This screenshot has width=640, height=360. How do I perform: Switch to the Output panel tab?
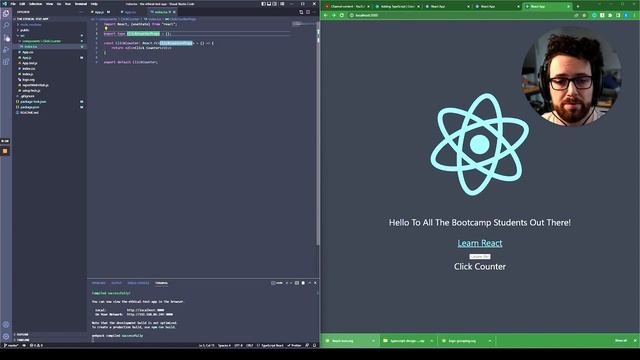[116, 283]
